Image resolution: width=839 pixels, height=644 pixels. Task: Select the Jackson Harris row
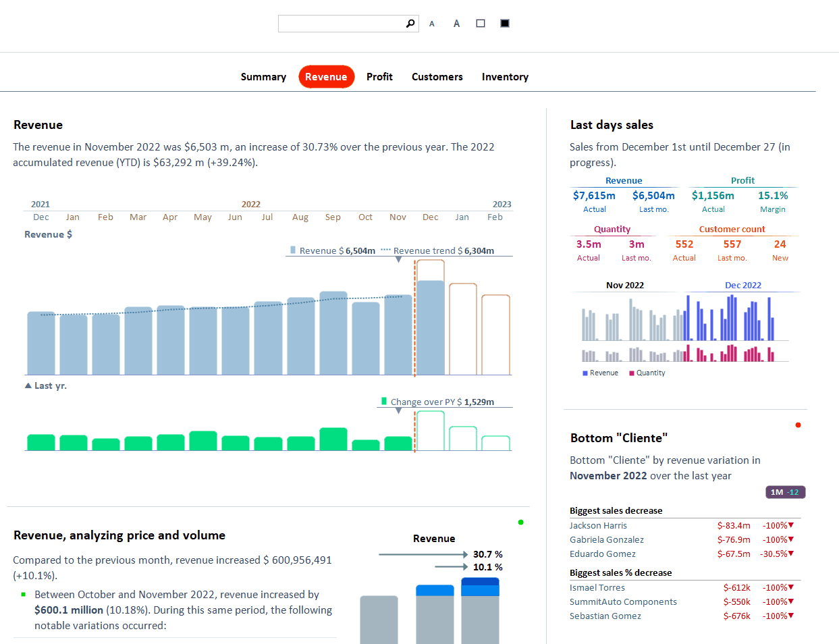pyautogui.click(x=684, y=525)
